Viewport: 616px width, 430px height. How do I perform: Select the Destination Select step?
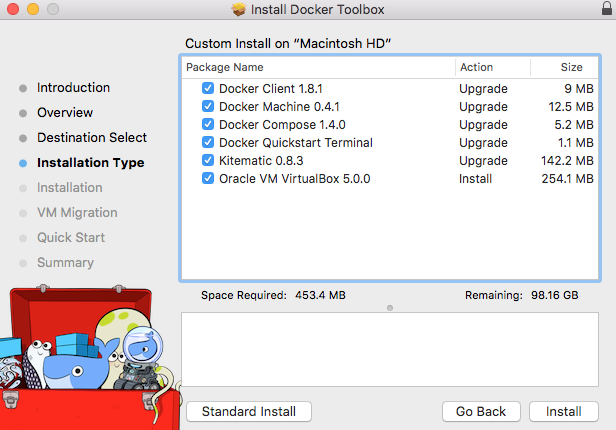[92, 138]
